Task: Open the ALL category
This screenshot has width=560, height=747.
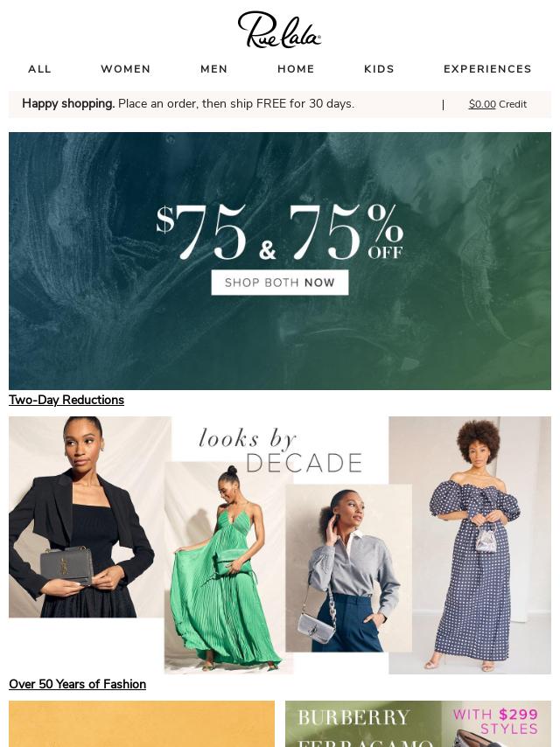Action: (x=39, y=69)
